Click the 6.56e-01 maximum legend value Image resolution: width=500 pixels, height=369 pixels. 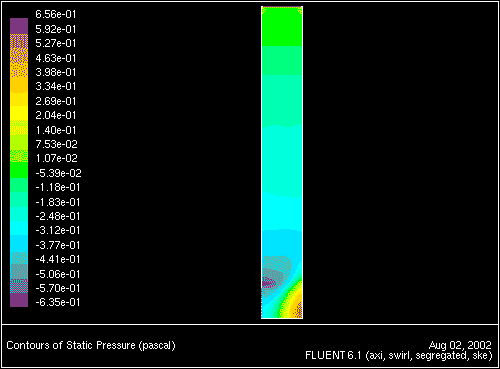click(56, 14)
